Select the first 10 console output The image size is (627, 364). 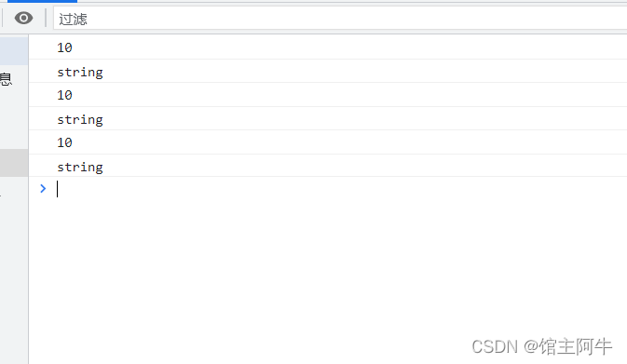[x=64, y=47]
